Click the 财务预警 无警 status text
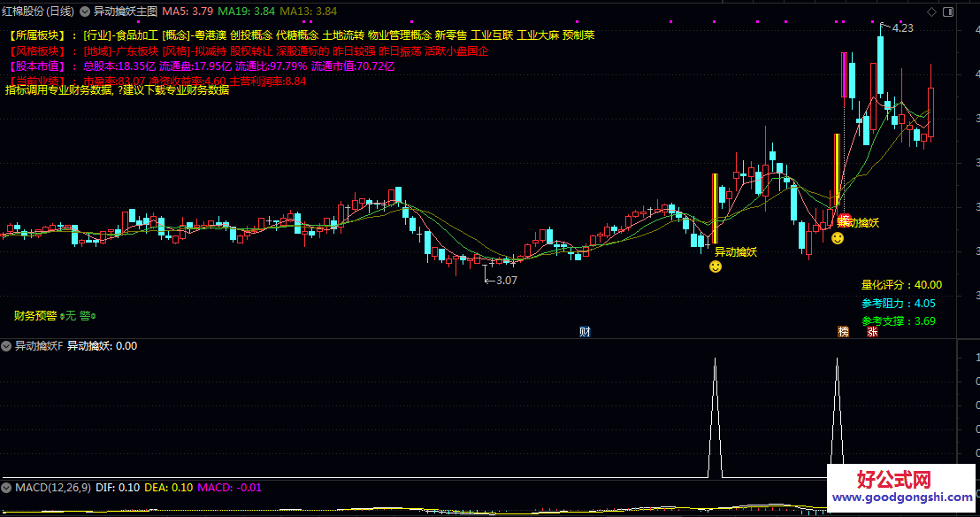This screenshot has width=980, height=517. (54, 316)
